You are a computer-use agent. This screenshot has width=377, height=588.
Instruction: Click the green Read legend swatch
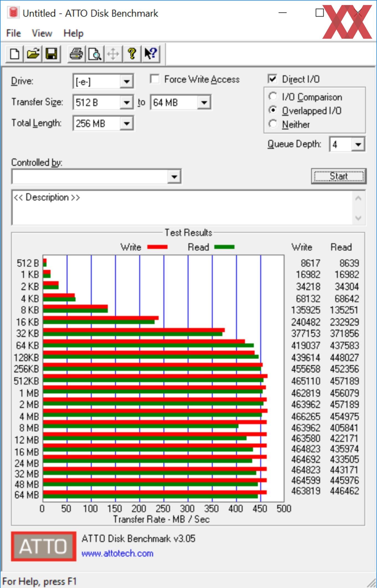[x=225, y=247]
